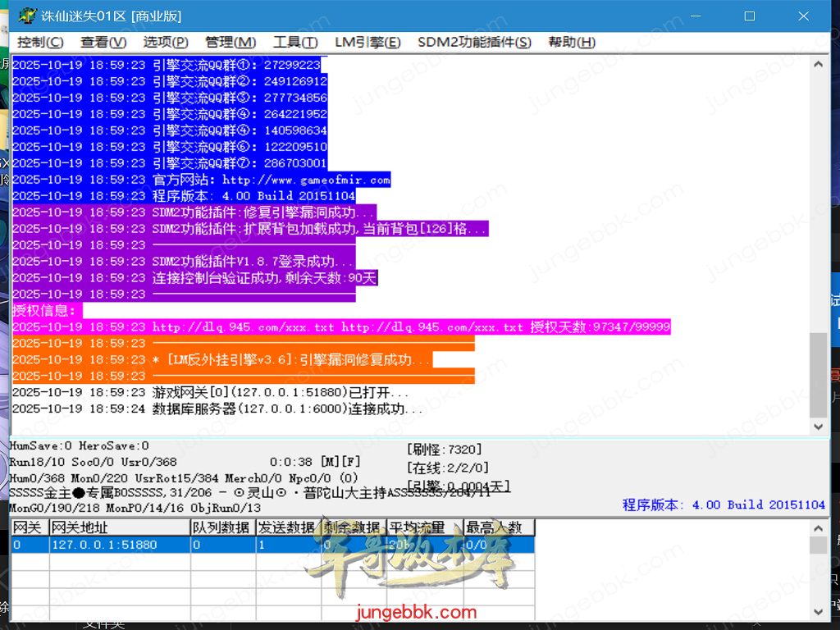840x630 pixels.
Task: Click the gateway table's scroll-up arrow
Action: 818,527
